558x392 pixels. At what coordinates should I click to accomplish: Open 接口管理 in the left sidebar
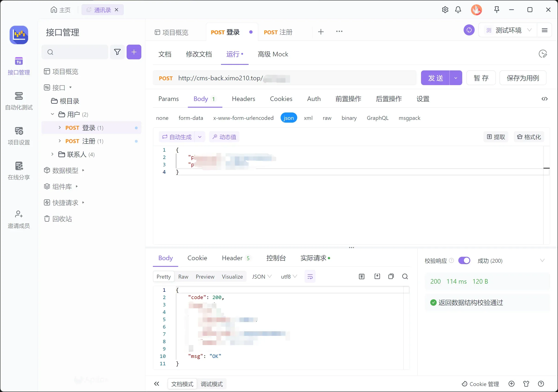[x=19, y=66]
